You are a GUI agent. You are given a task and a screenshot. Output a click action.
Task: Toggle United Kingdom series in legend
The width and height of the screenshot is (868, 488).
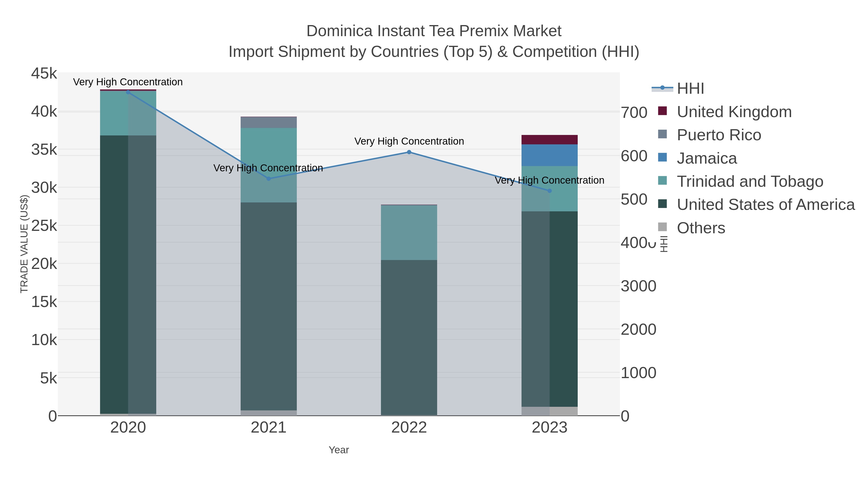pyautogui.click(x=725, y=112)
